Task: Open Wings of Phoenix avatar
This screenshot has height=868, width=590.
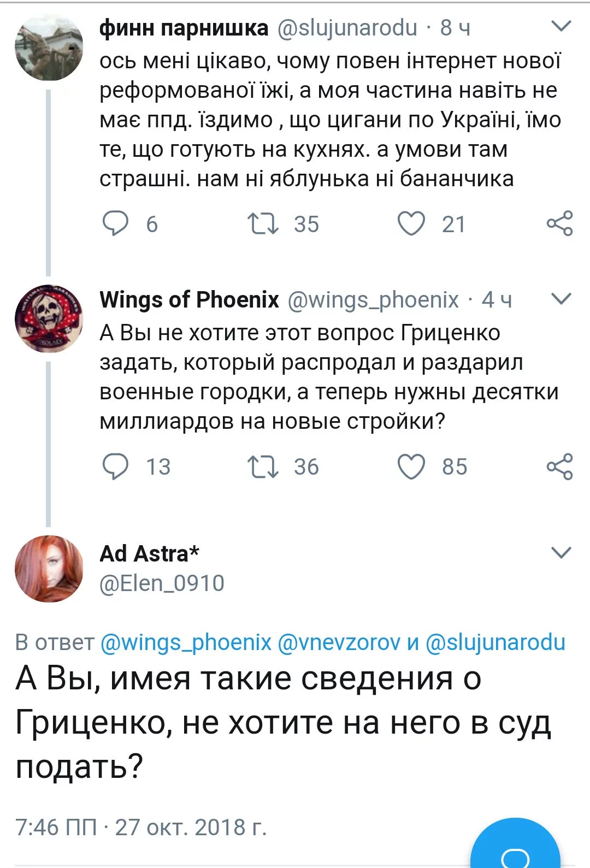Action: pos(49,318)
